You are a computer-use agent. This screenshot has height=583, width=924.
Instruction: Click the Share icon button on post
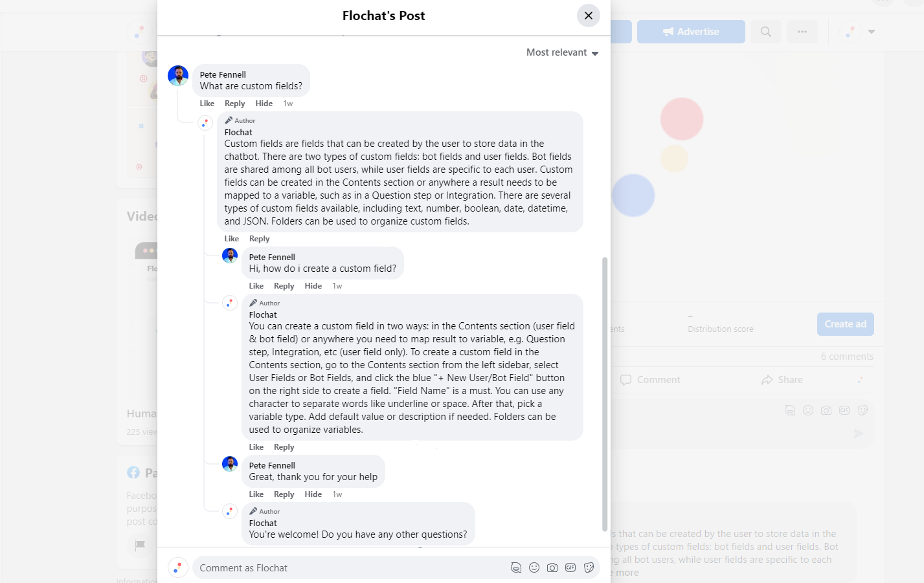click(782, 380)
